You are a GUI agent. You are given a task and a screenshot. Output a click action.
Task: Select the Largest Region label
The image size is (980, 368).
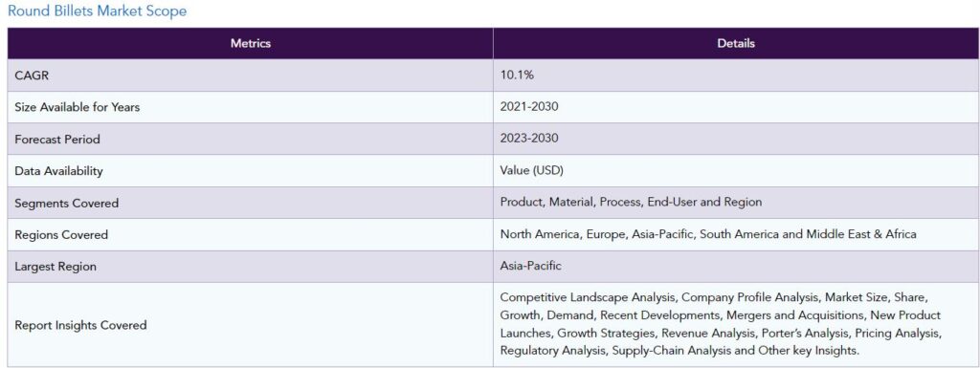click(x=56, y=267)
